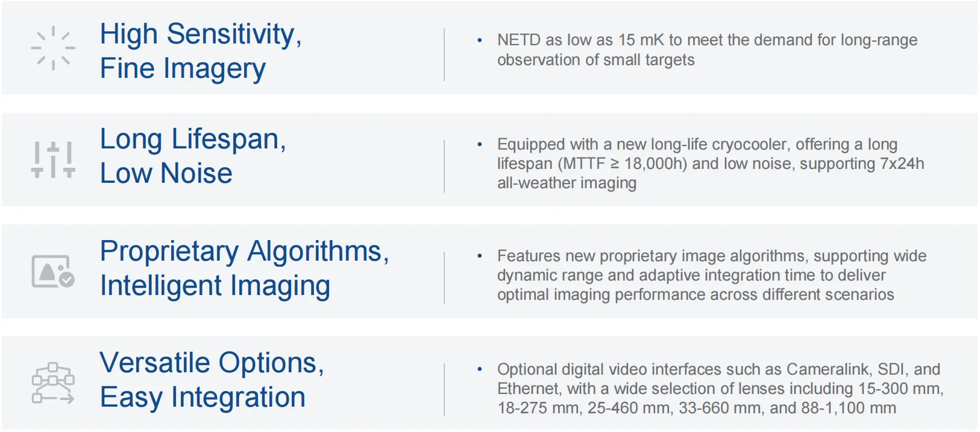
Task: Click the long-life cryocooler description text
Action: coord(711,164)
